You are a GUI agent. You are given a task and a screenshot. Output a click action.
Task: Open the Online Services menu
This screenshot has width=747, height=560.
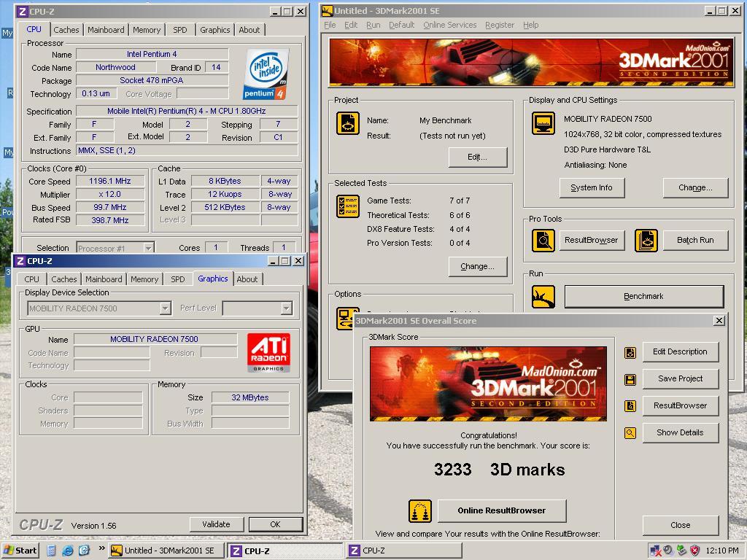click(x=449, y=25)
